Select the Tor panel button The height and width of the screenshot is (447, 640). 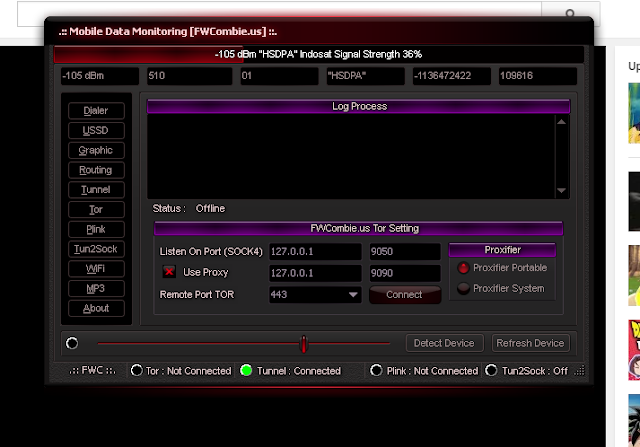pyautogui.click(x=96, y=209)
